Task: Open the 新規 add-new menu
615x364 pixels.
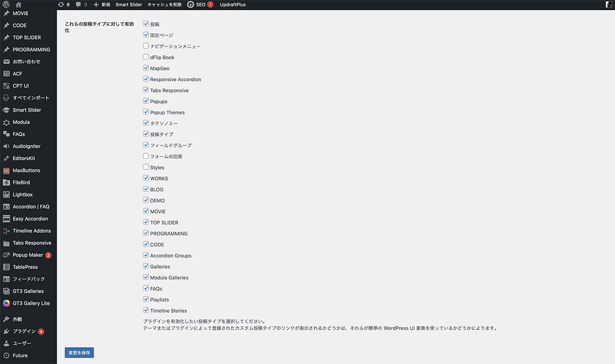Action: [101, 5]
